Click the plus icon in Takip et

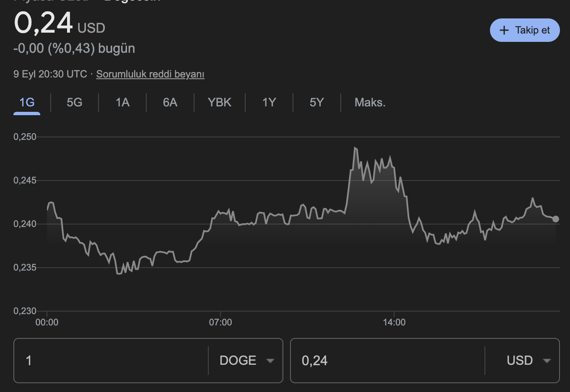click(504, 30)
